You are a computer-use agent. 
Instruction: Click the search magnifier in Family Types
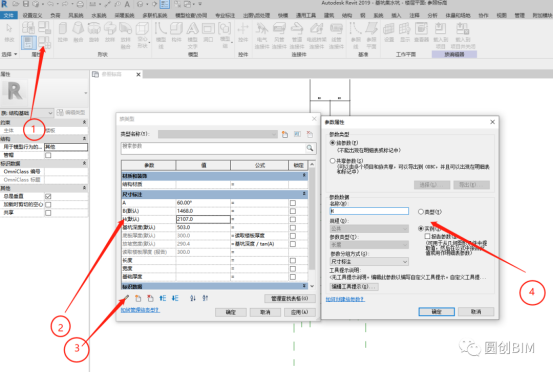(x=310, y=148)
